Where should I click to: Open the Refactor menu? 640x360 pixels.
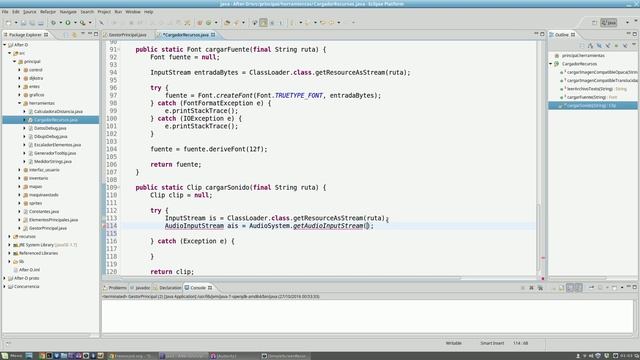[48, 12]
